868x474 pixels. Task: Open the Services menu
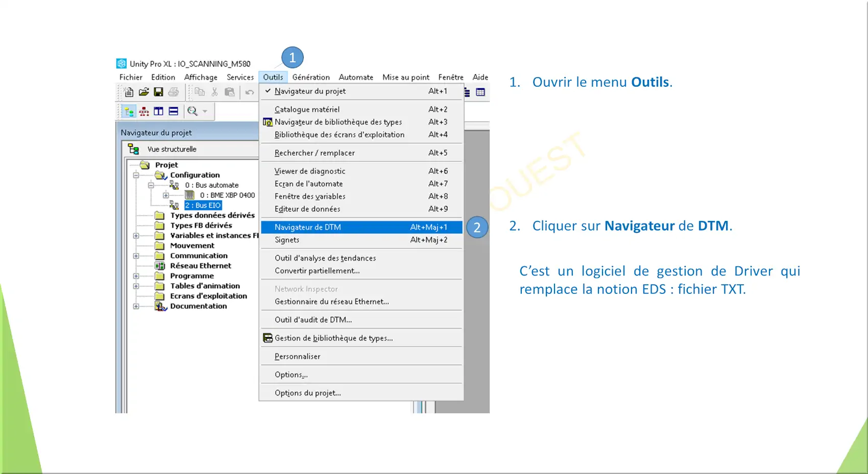pyautogui.click(x=240, y=77)
